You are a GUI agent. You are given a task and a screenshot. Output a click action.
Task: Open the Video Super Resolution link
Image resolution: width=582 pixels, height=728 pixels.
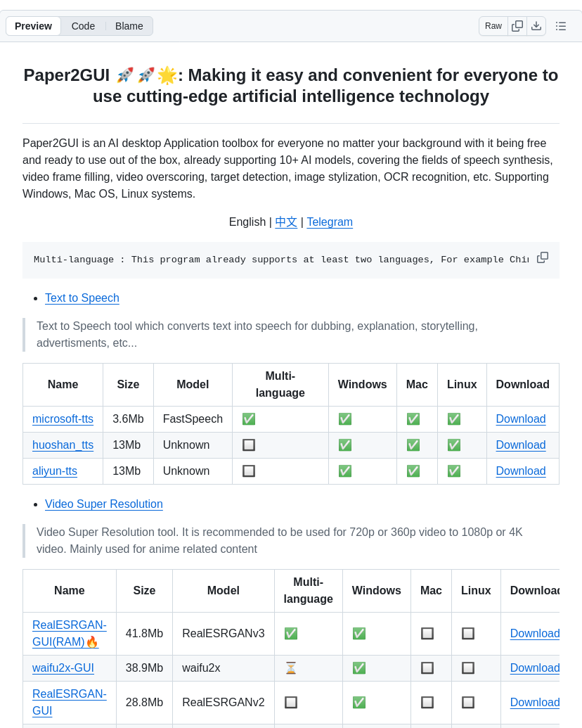[104, 504]
